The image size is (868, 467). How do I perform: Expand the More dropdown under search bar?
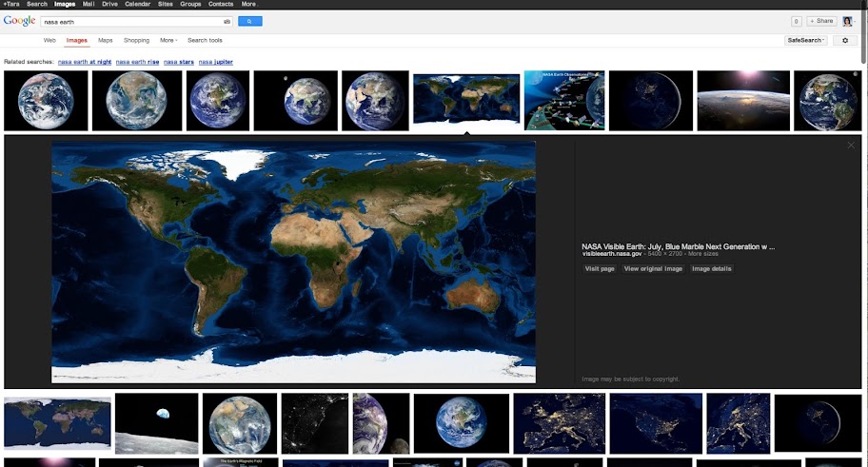click(x=168, y=41)
